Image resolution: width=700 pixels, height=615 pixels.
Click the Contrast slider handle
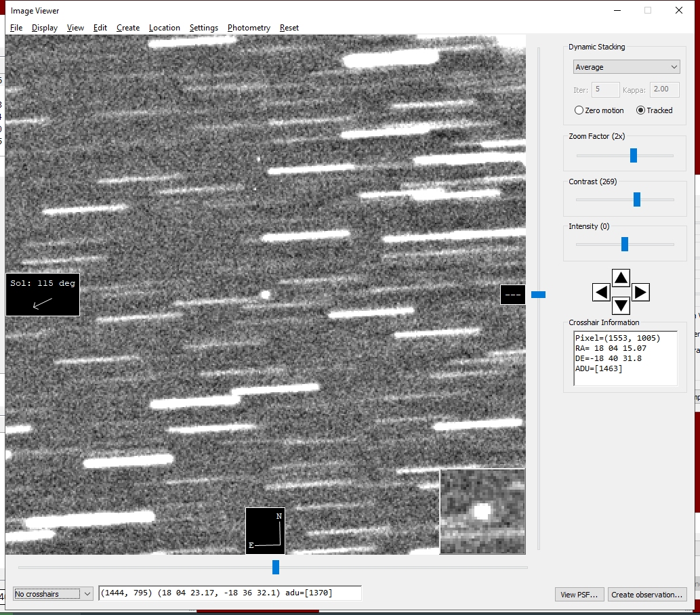pos(637,199)
